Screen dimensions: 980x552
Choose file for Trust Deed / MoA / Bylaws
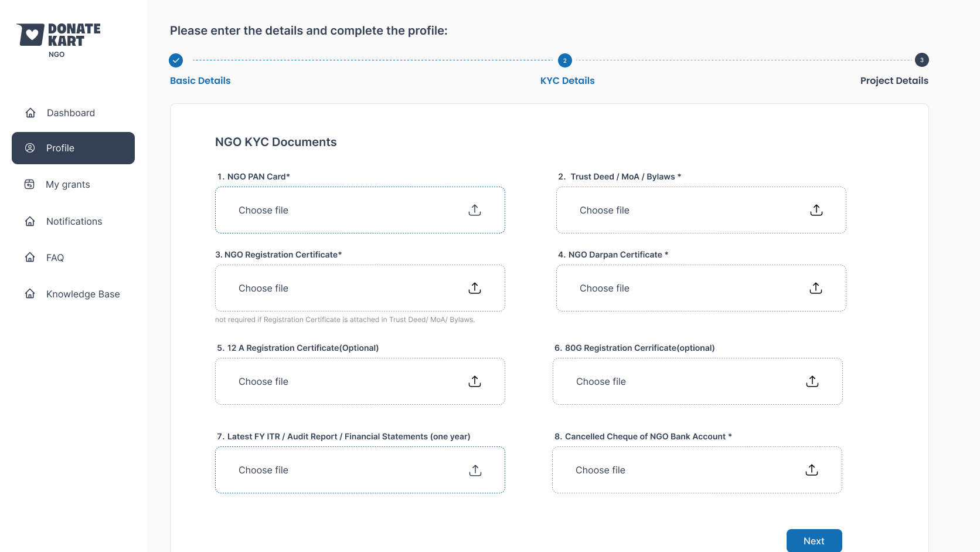701,210
